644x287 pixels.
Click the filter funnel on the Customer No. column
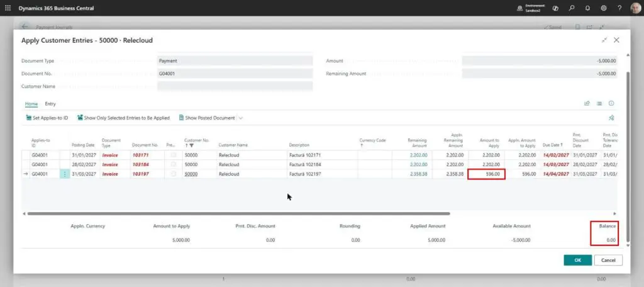click(x=192, y=145)
